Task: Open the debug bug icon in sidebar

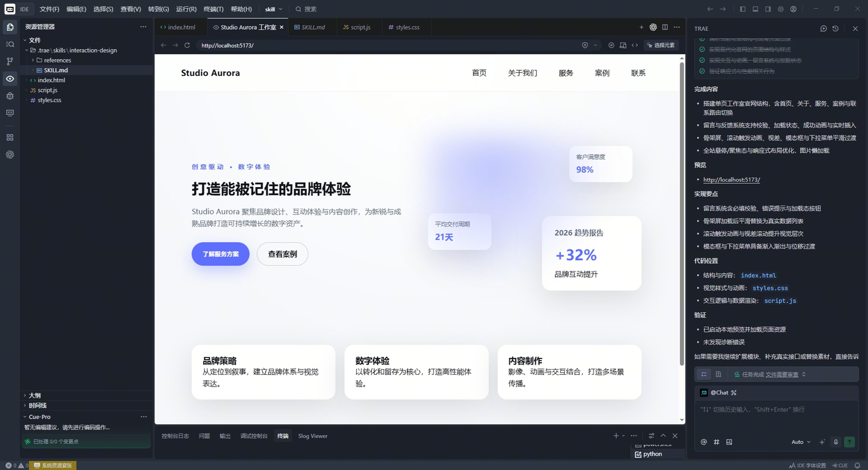Action: click(10, 96)
